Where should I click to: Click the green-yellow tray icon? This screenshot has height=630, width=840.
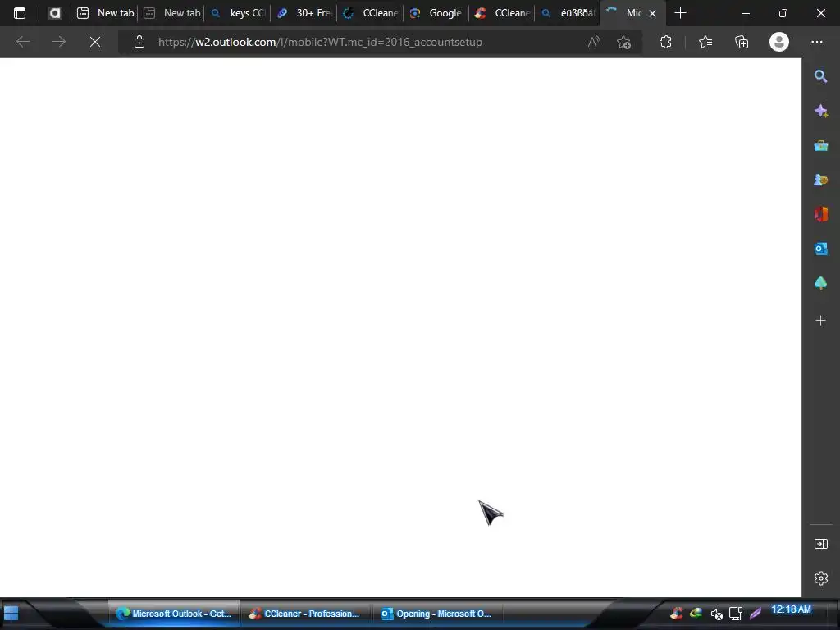[x=696, y=613]
